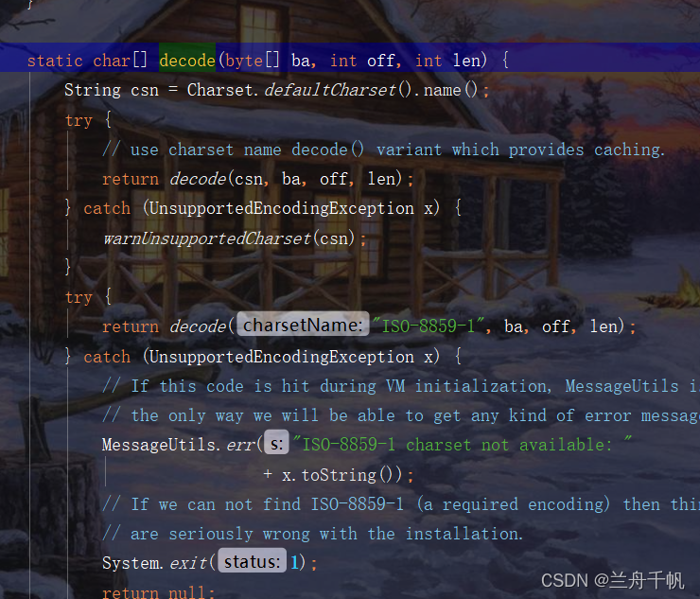Click 'int len' parameter in signature

pyautogui.click(x=448, y=61)
